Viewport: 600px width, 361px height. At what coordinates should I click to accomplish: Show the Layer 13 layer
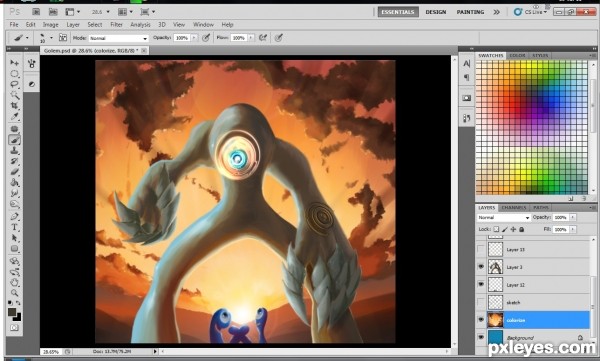(481, 249)
